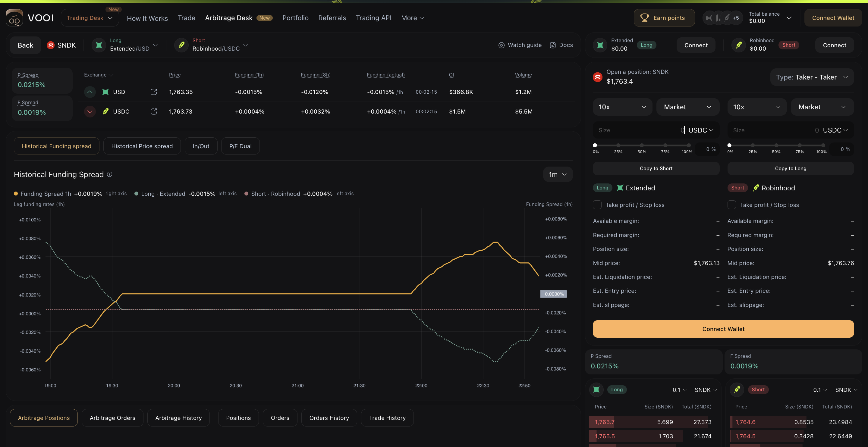Enable Take profit / Stop loss for Extended
This screenshot has width=868, height=447.
point(597,205)
